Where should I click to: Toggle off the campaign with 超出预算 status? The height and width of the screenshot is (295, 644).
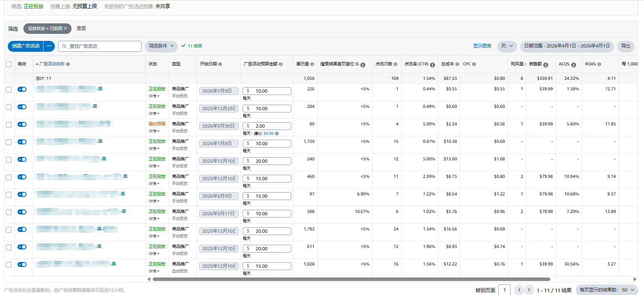tap(22, 125)
